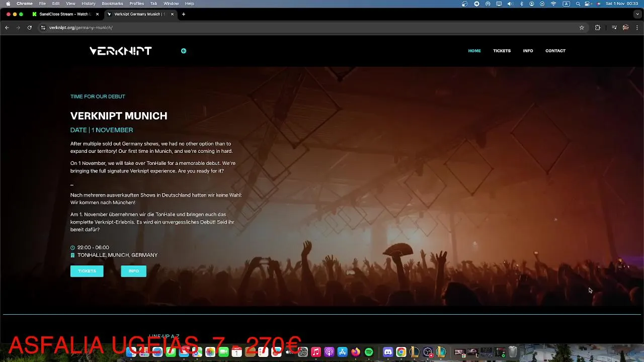The width and height of the screenshot is (644, 362).
Task: Open the File menu
Action: [x=42, y=4]
